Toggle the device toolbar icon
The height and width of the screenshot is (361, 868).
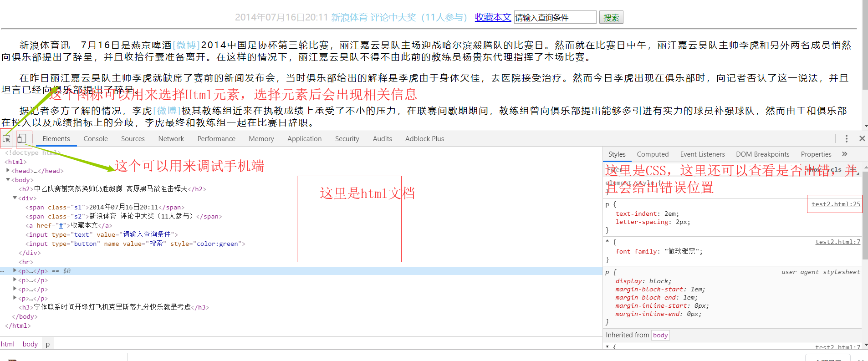(x=22, y=139)
